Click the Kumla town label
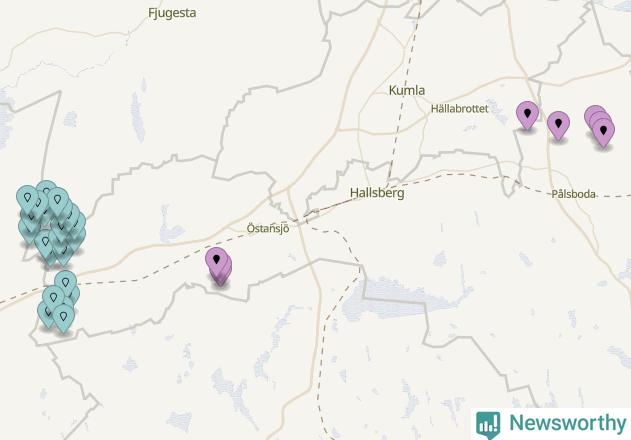The height and width of the screenshot is (440, 631). point(407,90)
